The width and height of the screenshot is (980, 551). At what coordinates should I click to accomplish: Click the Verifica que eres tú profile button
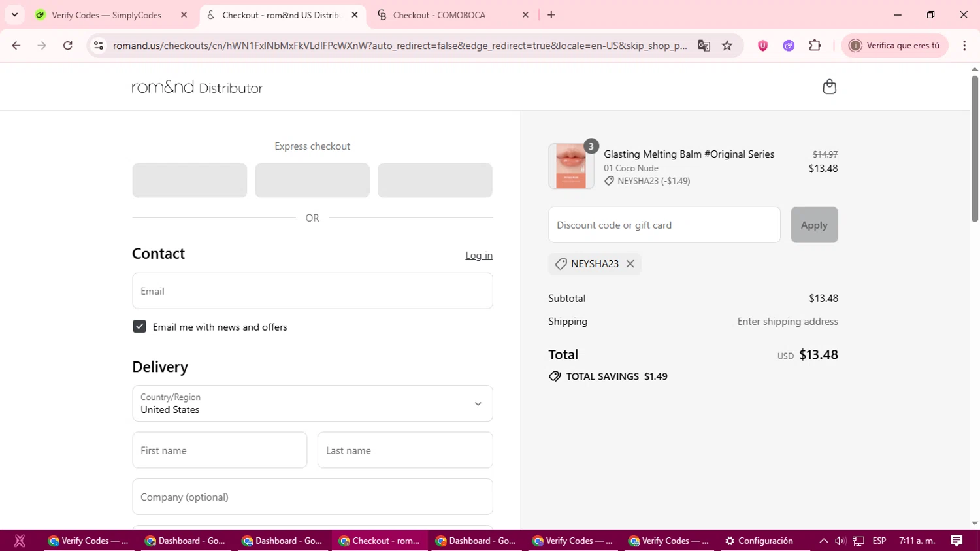[x=894, y=46]
